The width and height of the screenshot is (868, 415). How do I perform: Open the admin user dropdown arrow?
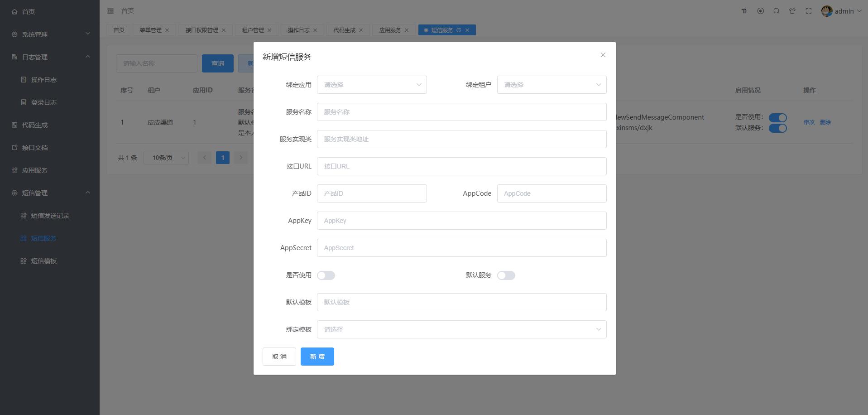pos(859,11)
